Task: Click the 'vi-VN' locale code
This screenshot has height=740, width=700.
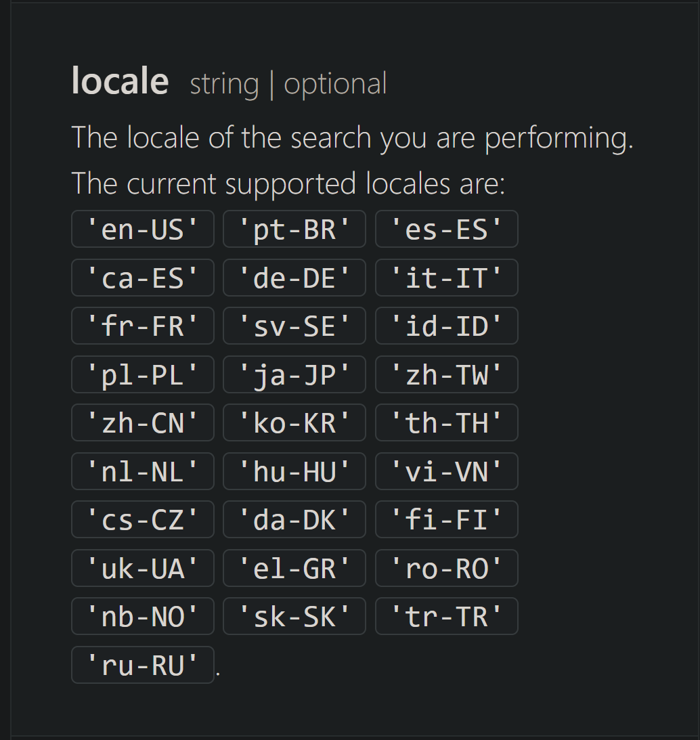Action: [x=447, y=471]
